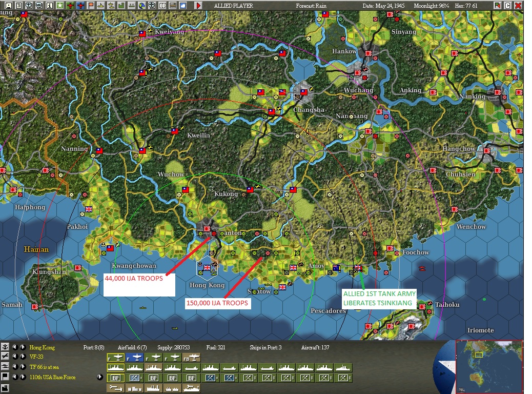Image resolution: width=532 pixels, height=394 pixels.
Task: Select the Japanese flag base at Kiungshan
Action: (78, 268)
